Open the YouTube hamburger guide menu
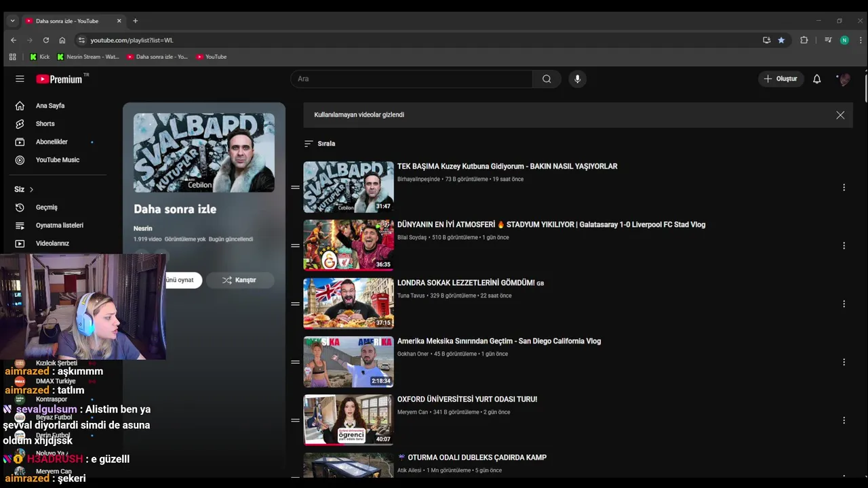868x488 pixels. coord(20,79)
